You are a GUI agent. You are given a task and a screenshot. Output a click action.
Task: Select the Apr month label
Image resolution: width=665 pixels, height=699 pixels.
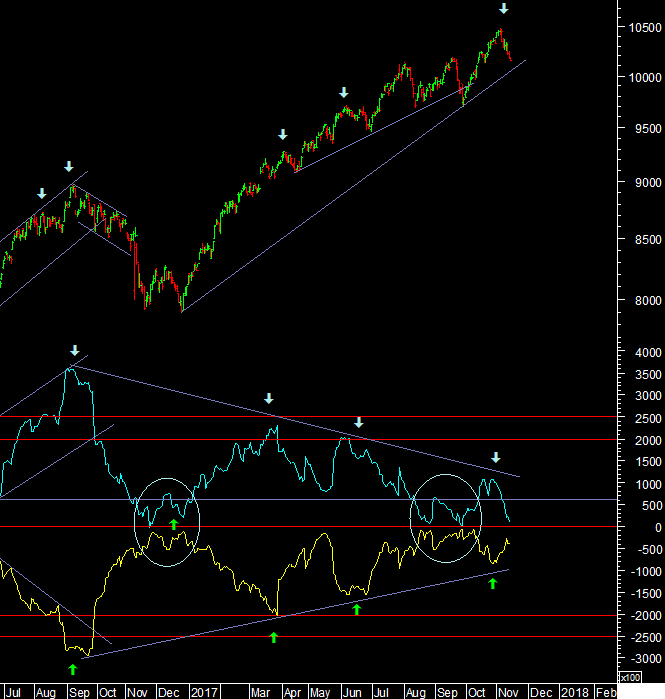[x=292, y=692]
